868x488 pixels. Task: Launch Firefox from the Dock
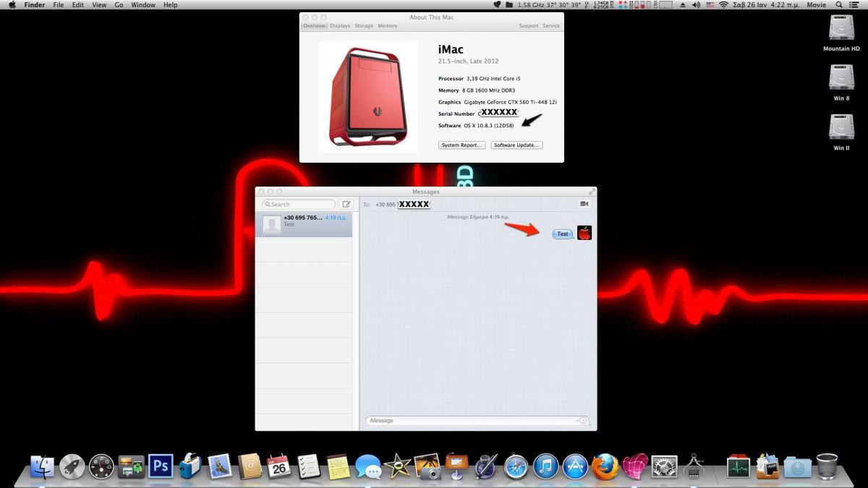coord(605,466)
